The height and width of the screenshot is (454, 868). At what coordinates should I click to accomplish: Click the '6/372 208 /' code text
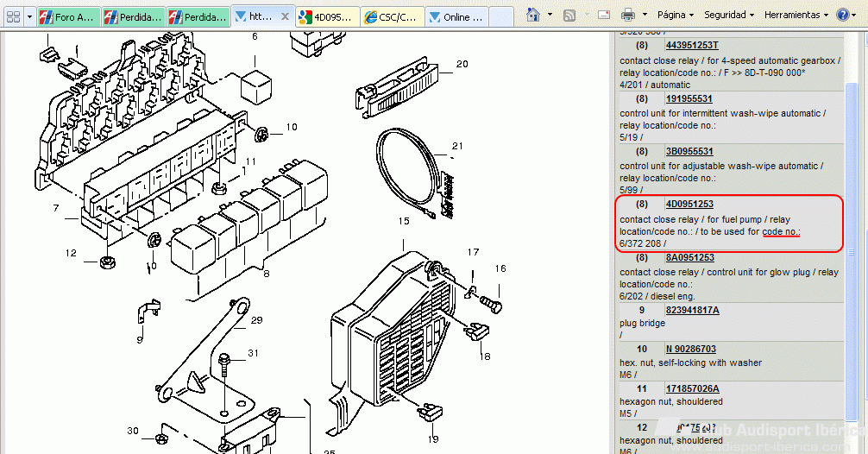tap(643, 243)
